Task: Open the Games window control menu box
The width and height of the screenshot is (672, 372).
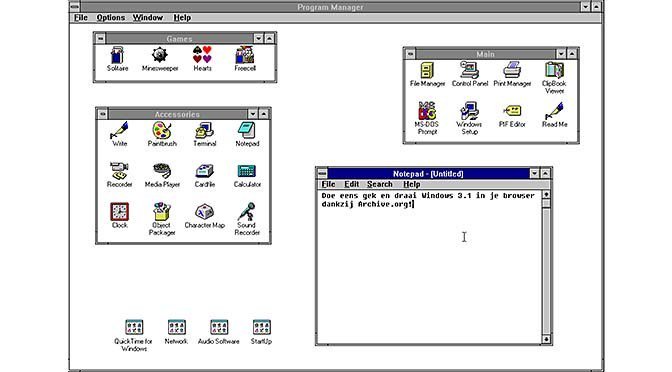Action: click(x=100, y=39)
